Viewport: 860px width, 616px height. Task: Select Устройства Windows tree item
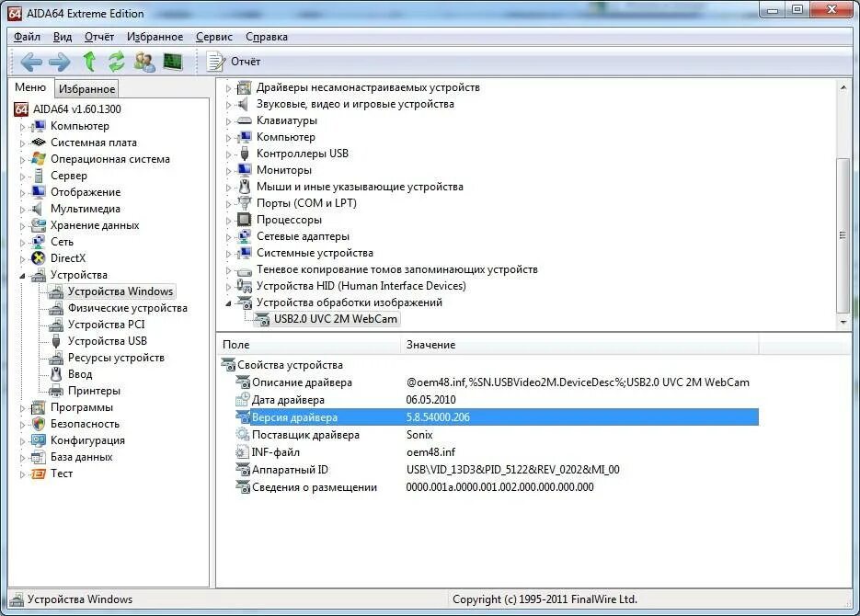point(120,291)
